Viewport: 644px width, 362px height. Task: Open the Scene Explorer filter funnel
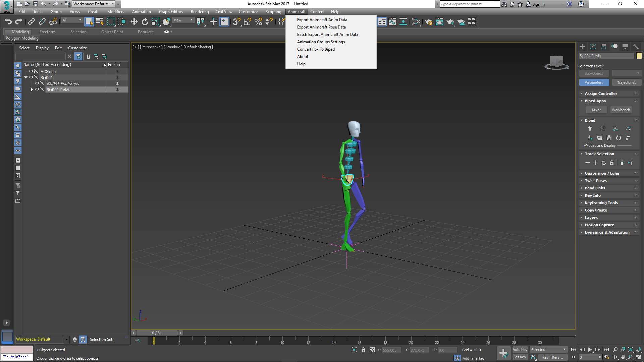coord(78,56)
